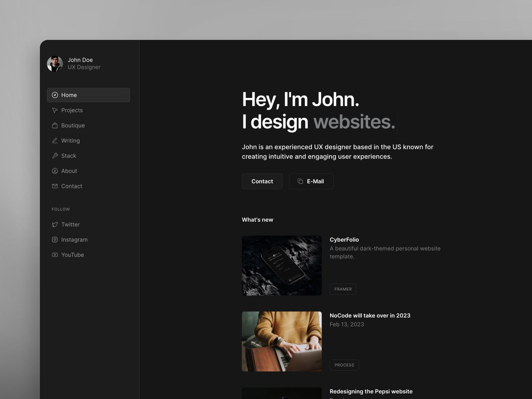This screenshot has height=399, width=532.
Task: Click the Writing pencil icon
Action: 55,141
